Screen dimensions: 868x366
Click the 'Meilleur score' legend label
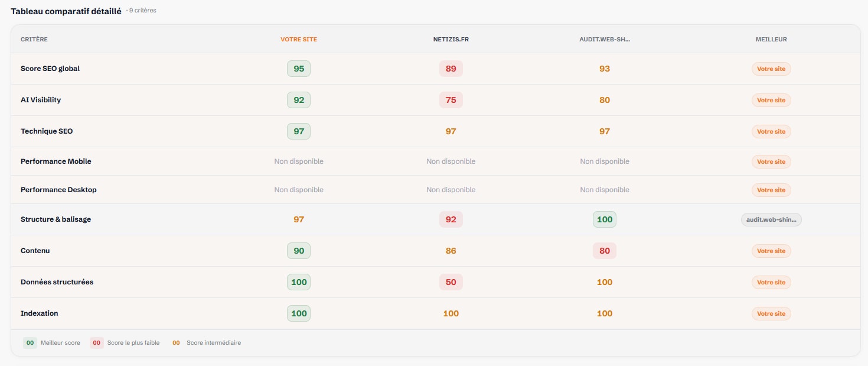[60, 342]
